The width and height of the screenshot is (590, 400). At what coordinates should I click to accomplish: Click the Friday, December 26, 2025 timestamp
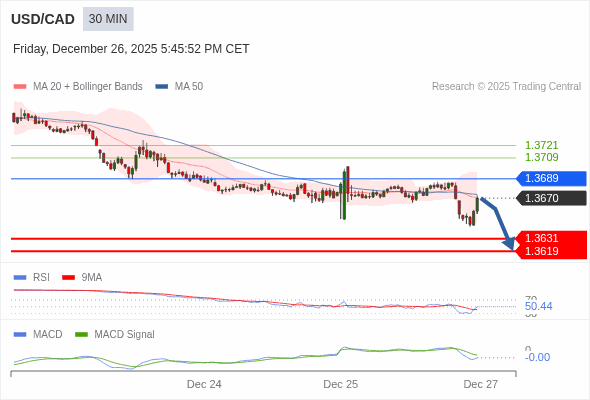click(x=131, y=49)
